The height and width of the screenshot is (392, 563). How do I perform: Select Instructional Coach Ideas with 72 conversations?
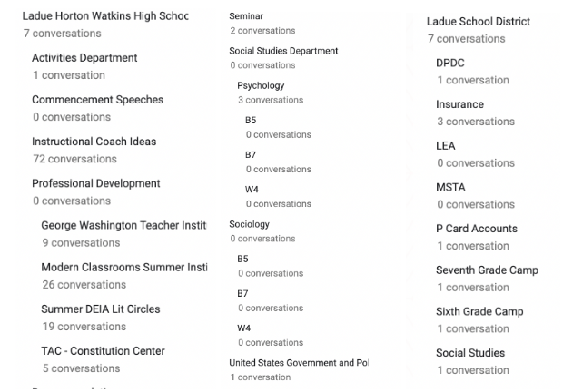click(x=94, y=142)
